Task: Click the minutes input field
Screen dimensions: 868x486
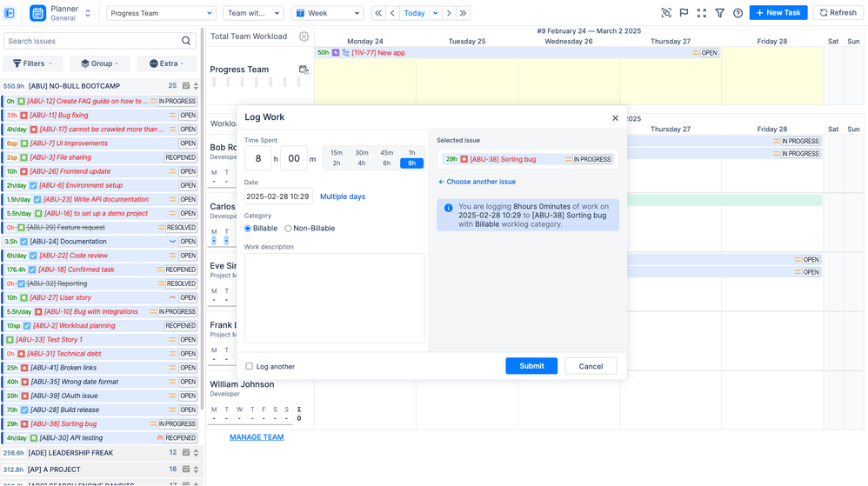Action: coord(294,159)
